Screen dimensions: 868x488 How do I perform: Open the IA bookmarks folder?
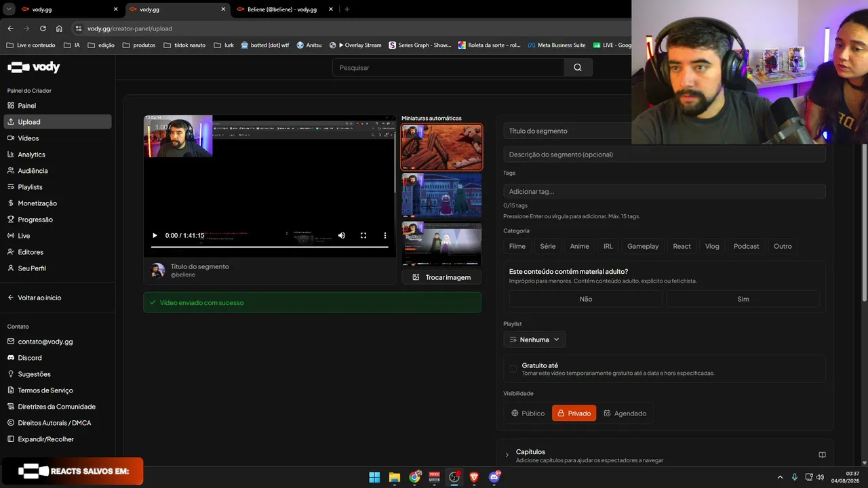click(71, 45)
